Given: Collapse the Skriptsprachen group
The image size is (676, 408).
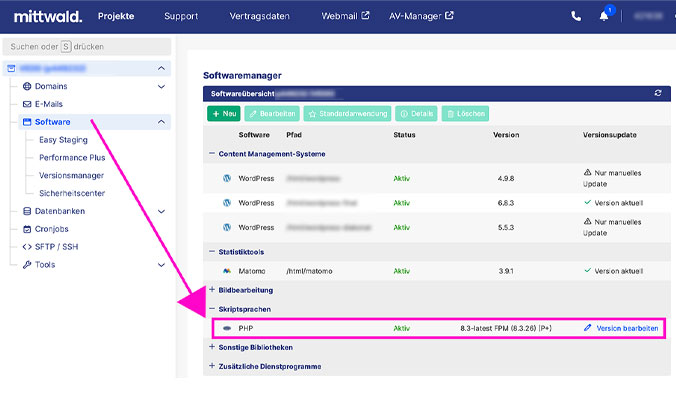Looking at the screenshot, I should (x=212, y=309).
